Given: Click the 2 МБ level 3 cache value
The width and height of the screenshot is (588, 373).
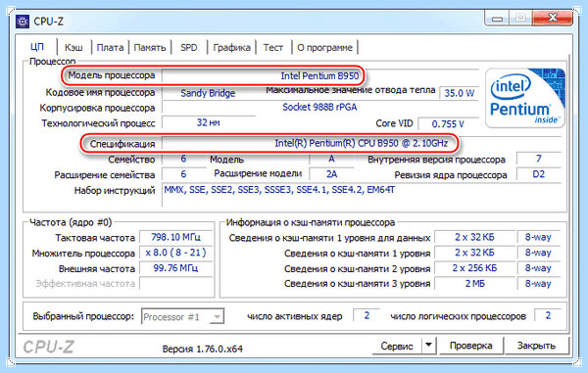Looking at the screenshot, I should 474,284.
